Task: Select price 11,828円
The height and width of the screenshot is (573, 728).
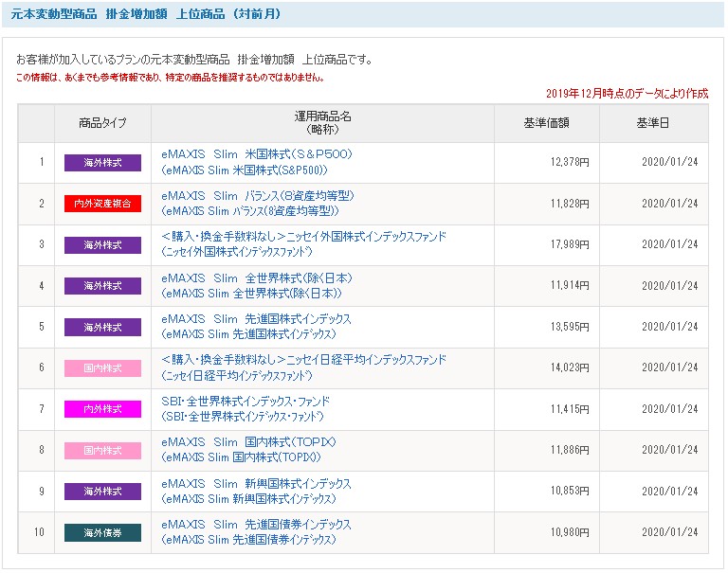Action: 570,204
